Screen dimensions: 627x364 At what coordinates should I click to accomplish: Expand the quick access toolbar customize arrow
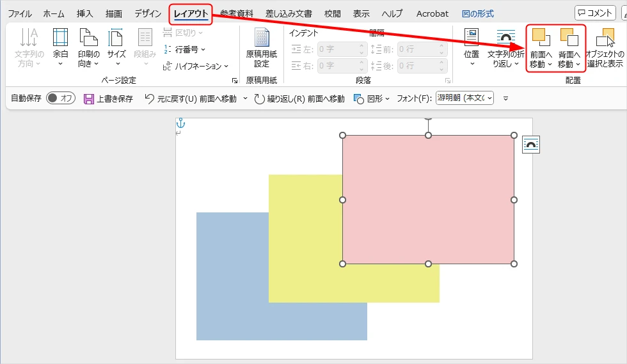[x=506, y=99]
